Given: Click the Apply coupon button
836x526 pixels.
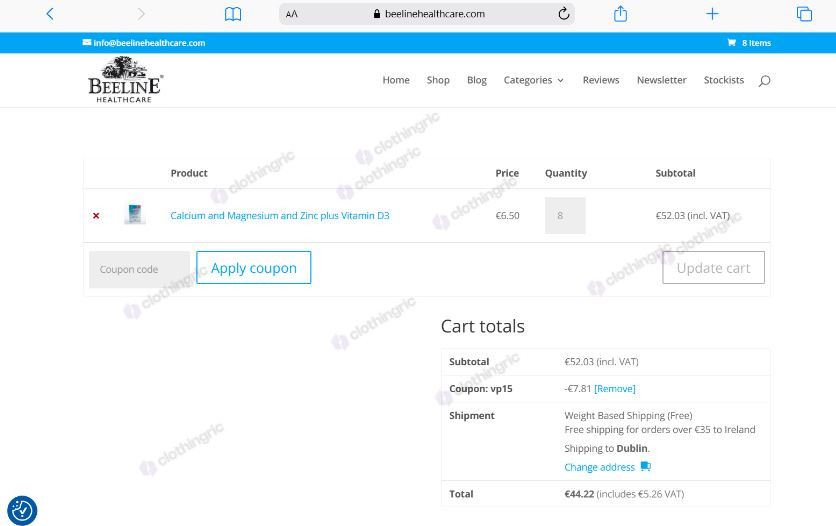Looking at the screenshot, I should point(254,268).
